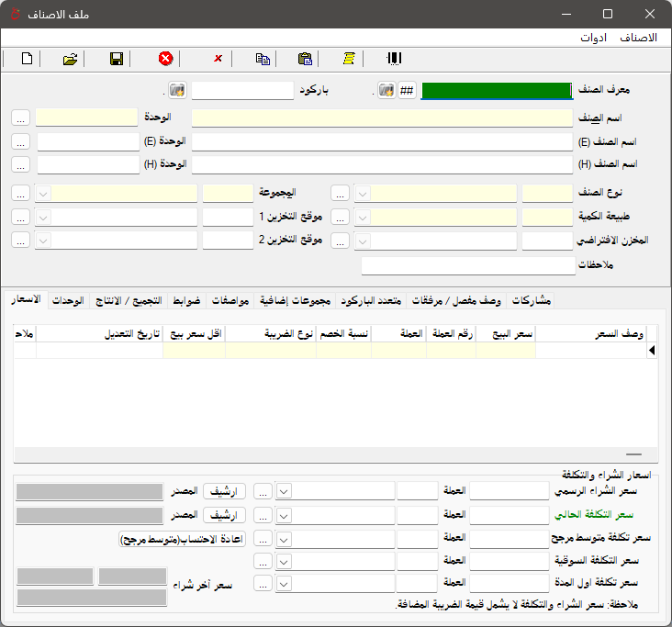Image resolution: width=672 pixels, height=627 pixels.
Task: Click browse (...) for سعر الشراء الرسمي currency
Action: (263, 491)
